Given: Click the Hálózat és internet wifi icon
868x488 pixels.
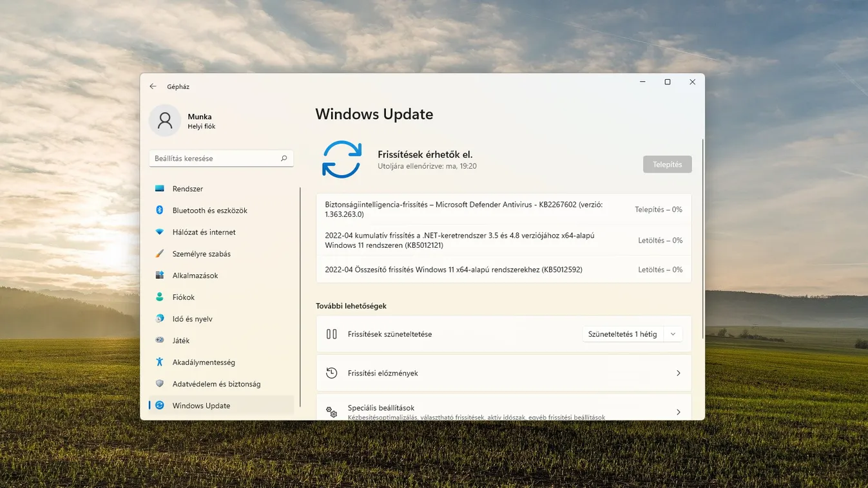Looking at the screenshot, I should click(x=159, y=232).
